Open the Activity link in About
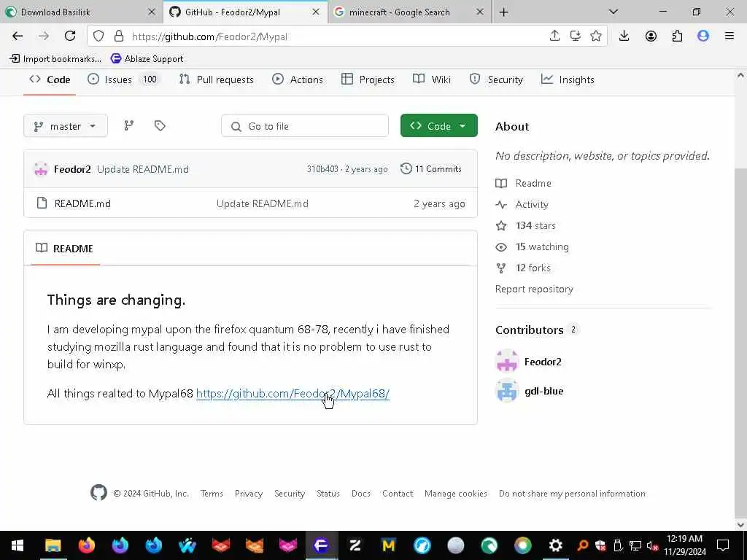Image resolution: width=747 pixels, height=560 pixels. 532,204
